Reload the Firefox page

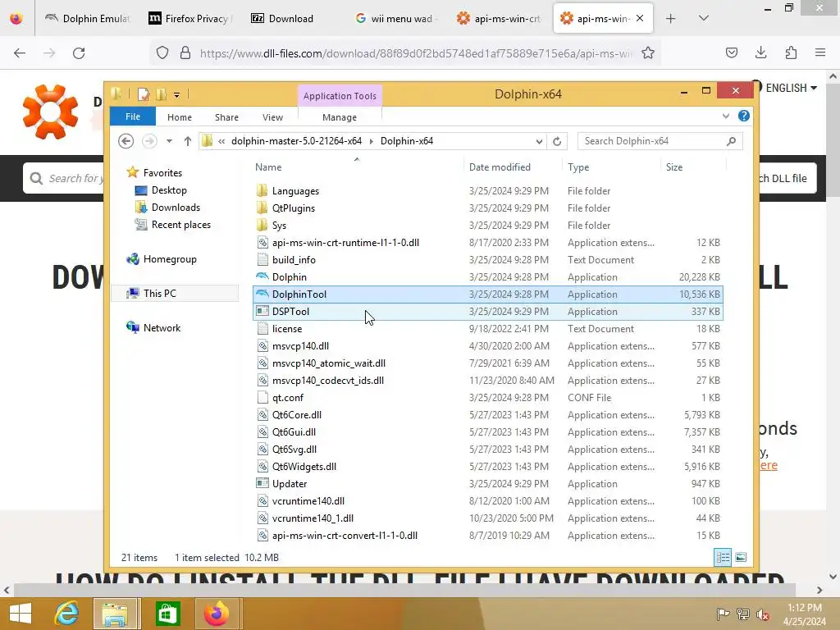coord(79,53)
